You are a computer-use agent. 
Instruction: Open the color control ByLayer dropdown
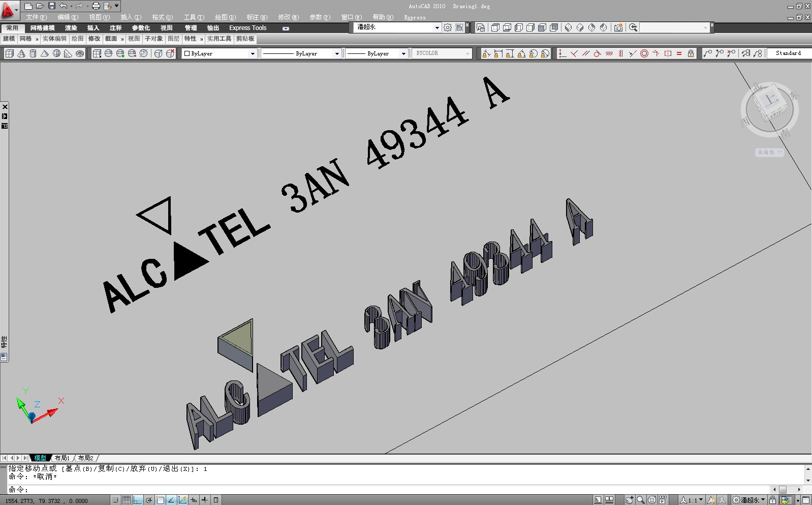pos(220,53)
